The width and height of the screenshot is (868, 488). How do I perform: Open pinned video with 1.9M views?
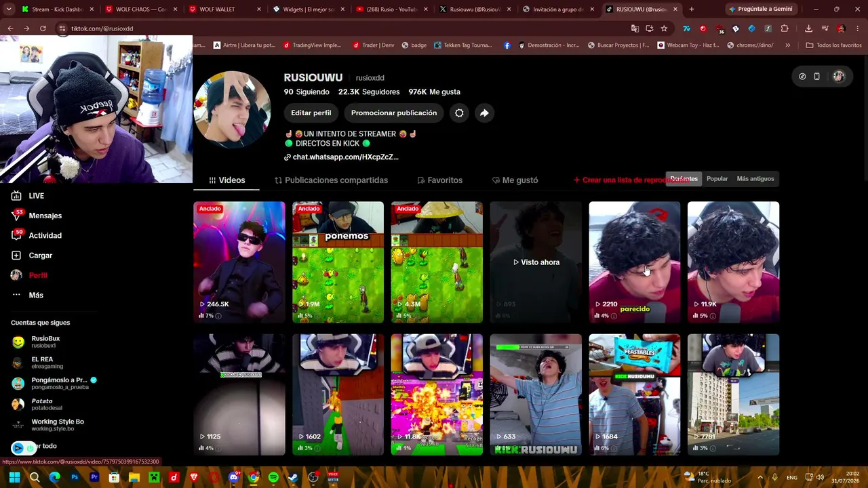pos(338,262)
